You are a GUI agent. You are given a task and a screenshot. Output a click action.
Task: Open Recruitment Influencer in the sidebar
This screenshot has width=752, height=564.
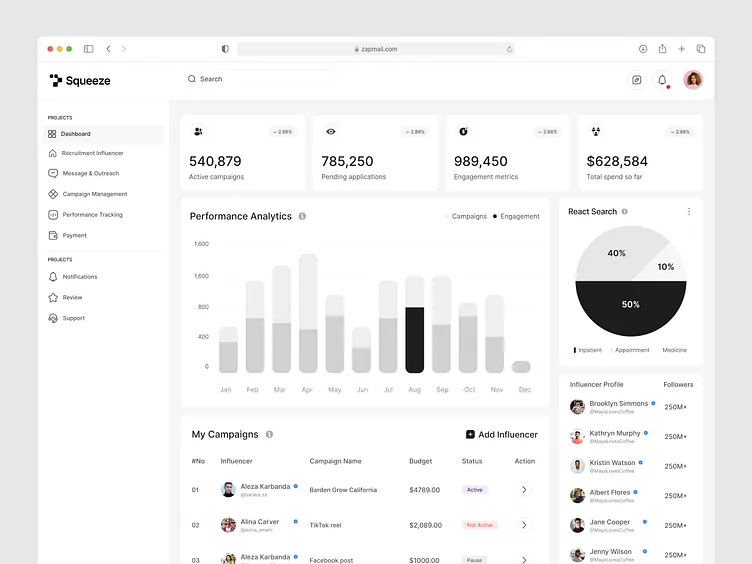point(92,153)
